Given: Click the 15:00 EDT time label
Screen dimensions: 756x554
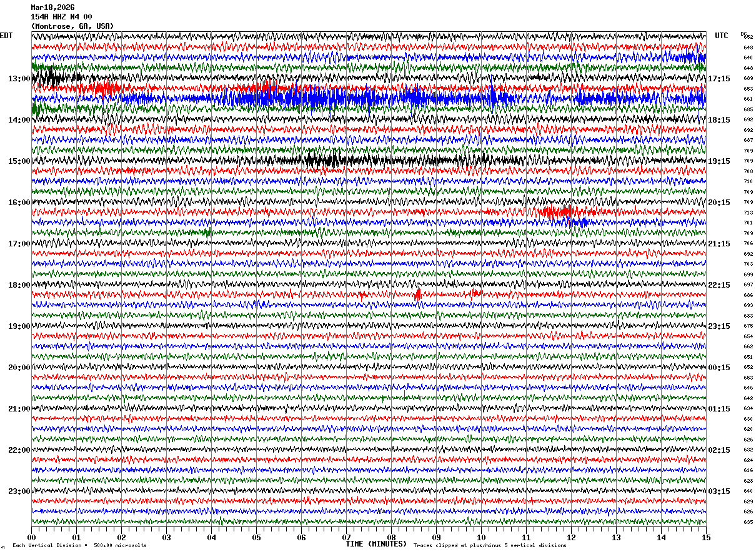Looking at the screenshot, I should click(19, 161).
